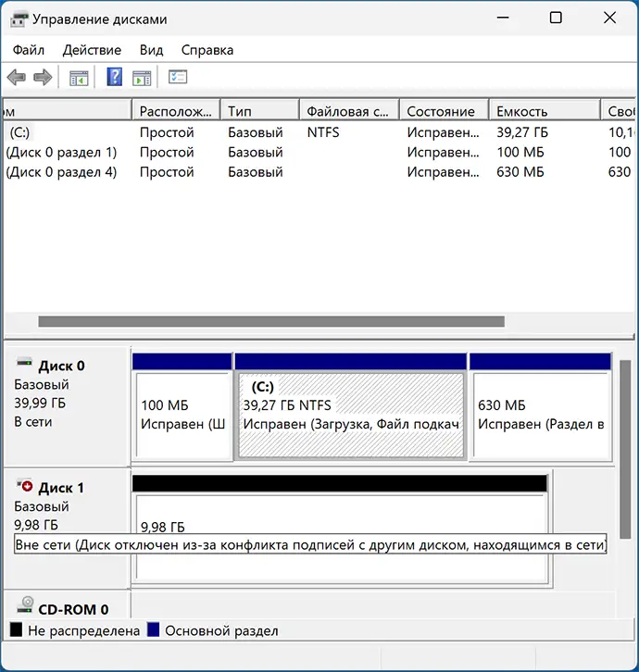Click the 39,99 ГБ size of Disk 0
The width and height of the screenshot is (639, 672).
tap(40, 403)
